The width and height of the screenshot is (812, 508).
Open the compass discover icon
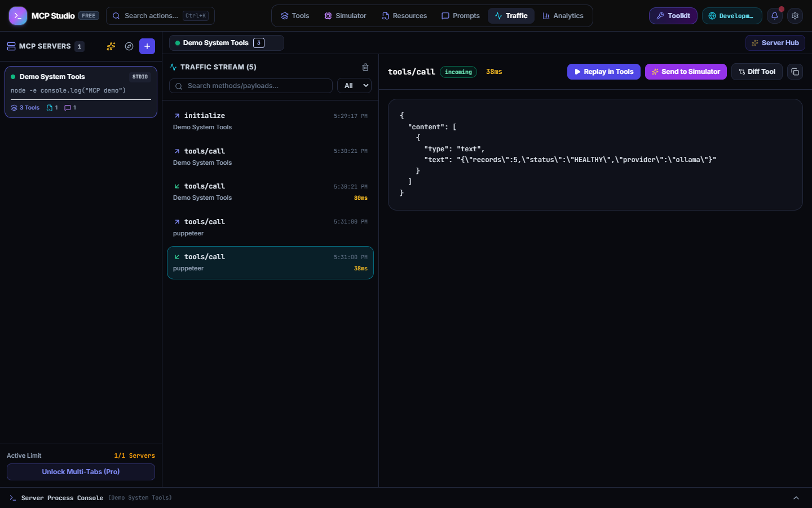point(129,46)
